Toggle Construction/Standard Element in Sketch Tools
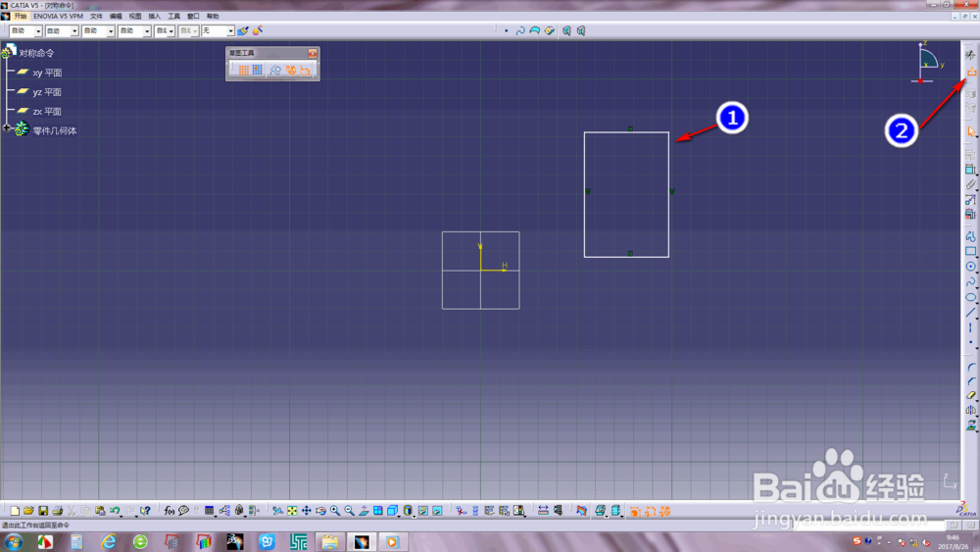Image resolution: width=980 pixels, height=552 pixels. (x=275, y=71)
